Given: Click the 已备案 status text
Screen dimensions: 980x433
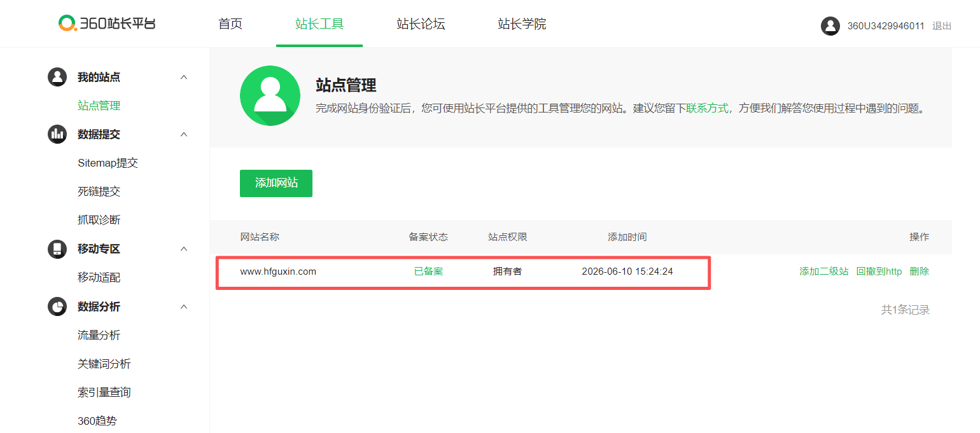Looking at the screenshot, I should coord(428,271).
